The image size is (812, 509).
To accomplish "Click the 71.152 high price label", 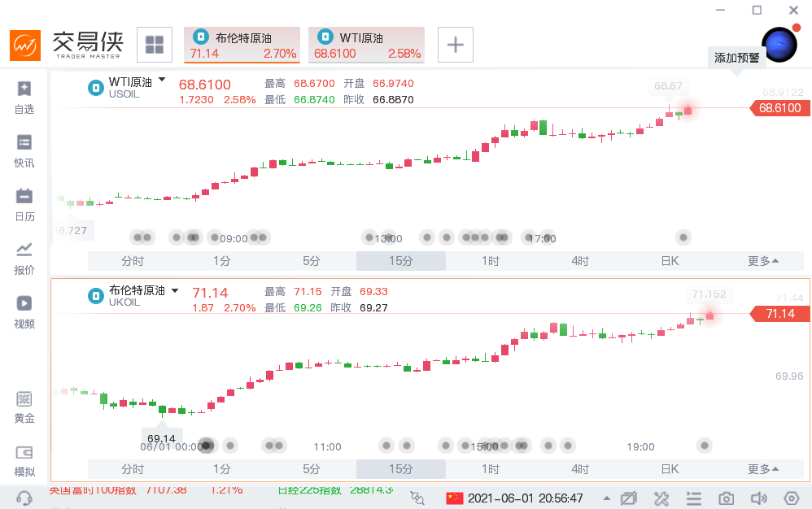I will click(x=709, y=294).
